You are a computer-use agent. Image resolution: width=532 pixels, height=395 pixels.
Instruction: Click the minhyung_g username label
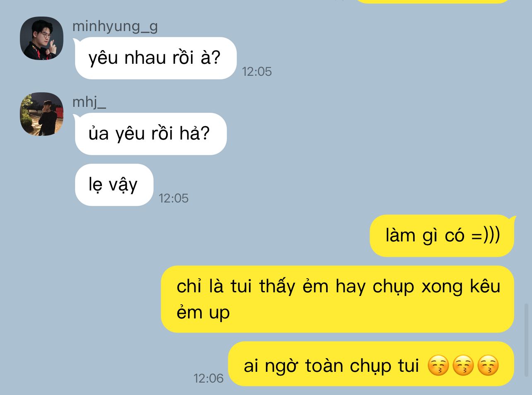115,26
